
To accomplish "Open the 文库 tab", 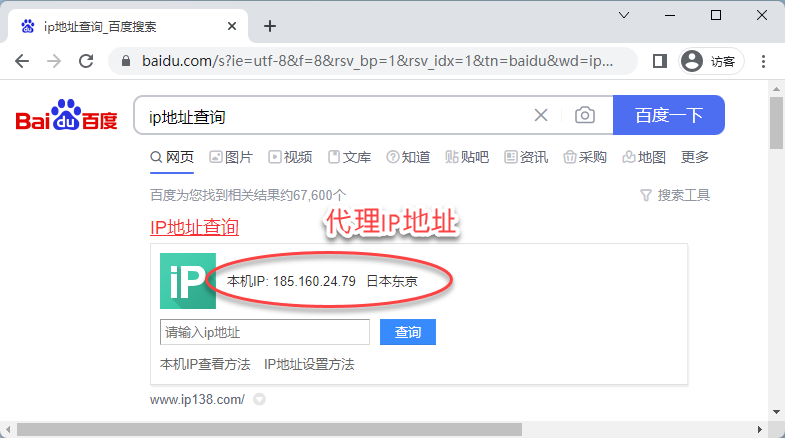I will click(349, 157).
